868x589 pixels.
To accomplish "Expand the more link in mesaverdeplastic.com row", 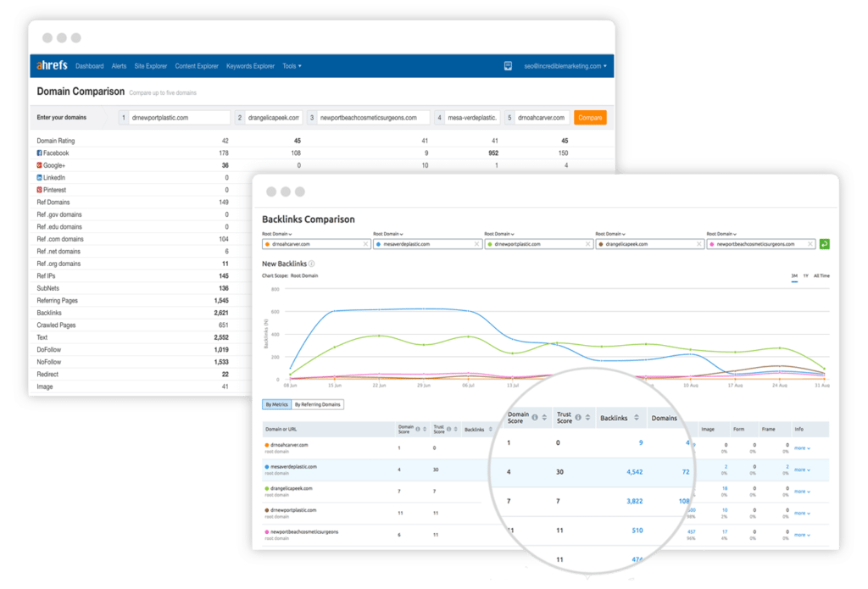I will tap(802, 470).
